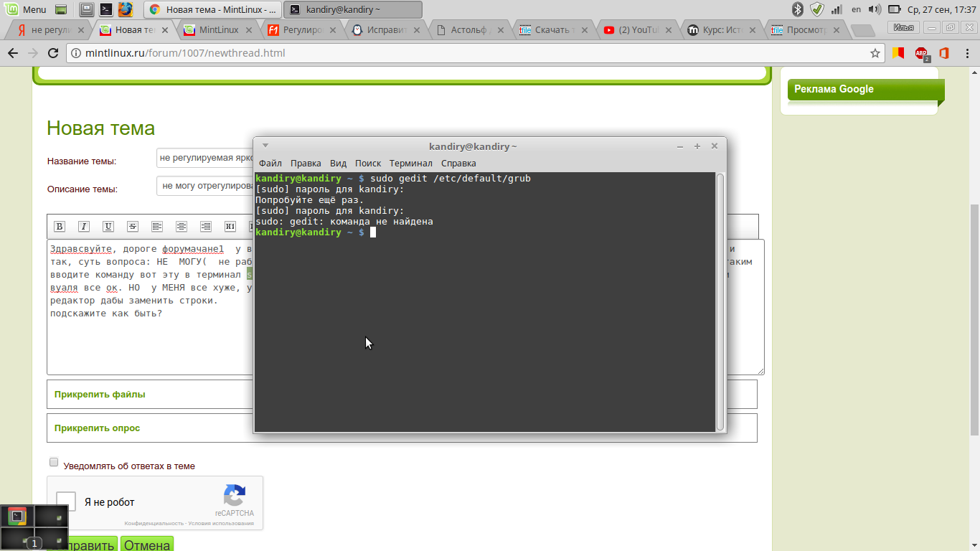The height and width of the screenshot is (551, 980).
Task: Expand the 'Прикрепить файлы' section
Action: [100, 395]
